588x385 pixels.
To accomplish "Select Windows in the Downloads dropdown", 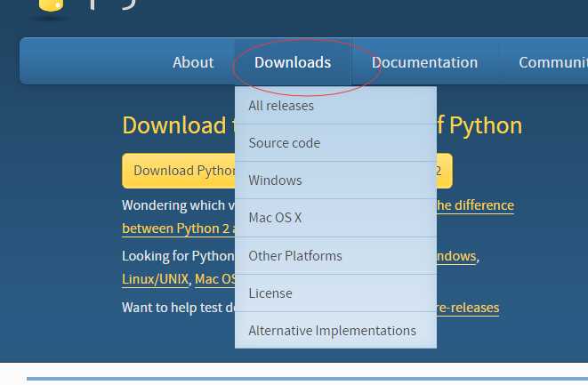I will 335,180.
